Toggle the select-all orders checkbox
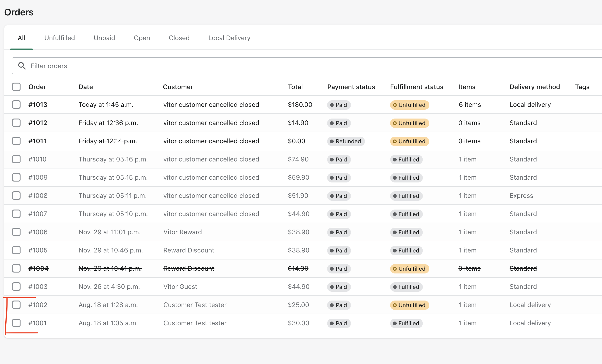602x364 pixels. (16, 87)
